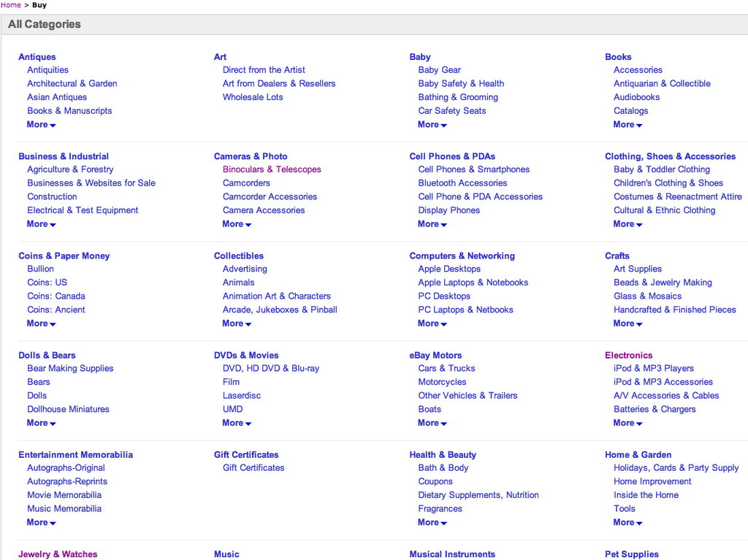The height and width of the screenshot is (560, 748).
Task: Open Binoculars & Telescopes link
Action: 272,169
